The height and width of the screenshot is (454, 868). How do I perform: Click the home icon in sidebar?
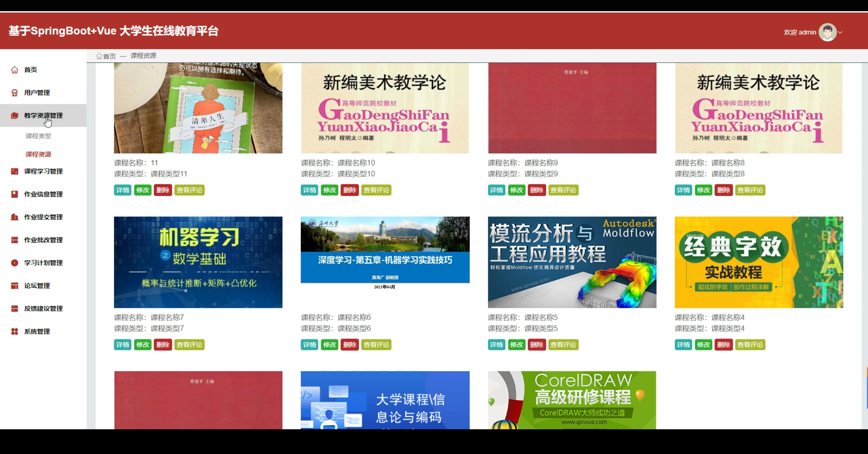tap(15, 70)
